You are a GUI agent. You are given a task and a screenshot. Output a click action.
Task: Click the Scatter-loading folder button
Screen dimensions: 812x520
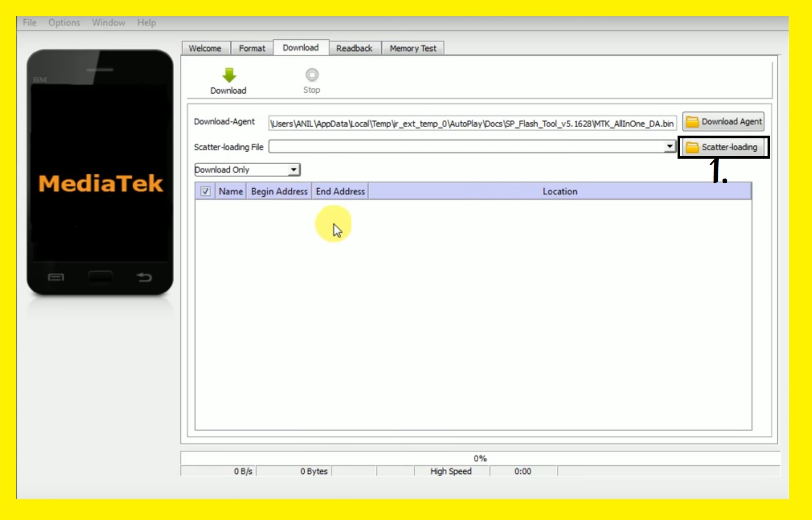(x=723, y=147)
